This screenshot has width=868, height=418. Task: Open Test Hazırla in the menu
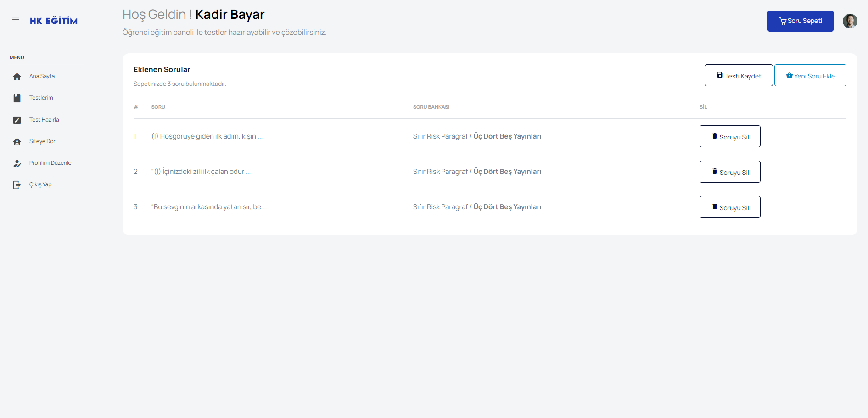(44, 120)
